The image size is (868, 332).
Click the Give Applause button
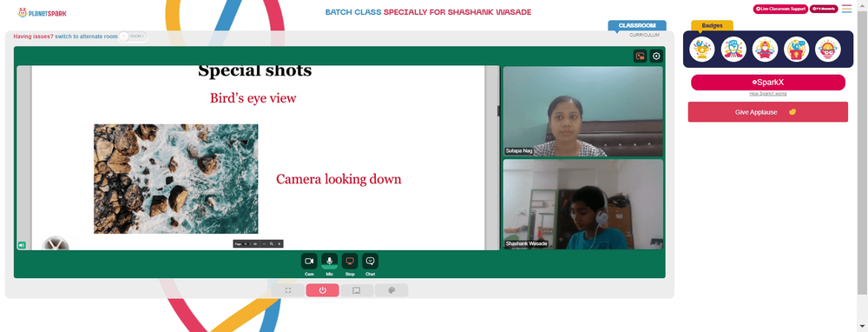[x=768, y=112]
